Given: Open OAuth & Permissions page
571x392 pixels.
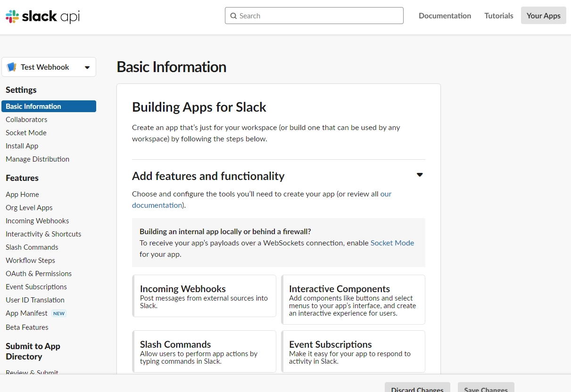Looking at the screenshot, I should coord(39,274).
